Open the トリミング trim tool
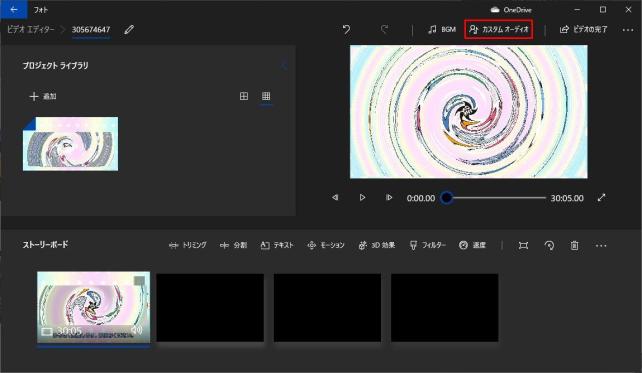The width and height of the screenshot is (642, 373). 188,245
